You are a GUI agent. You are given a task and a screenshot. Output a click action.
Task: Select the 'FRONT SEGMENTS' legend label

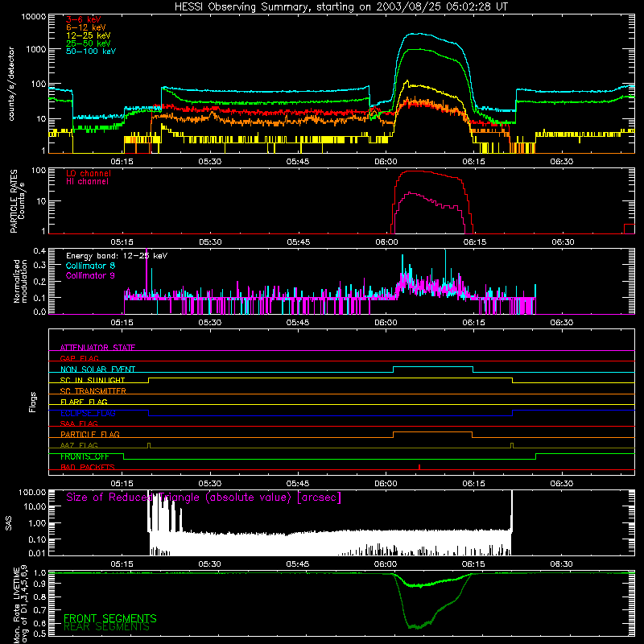pos(110,618)
